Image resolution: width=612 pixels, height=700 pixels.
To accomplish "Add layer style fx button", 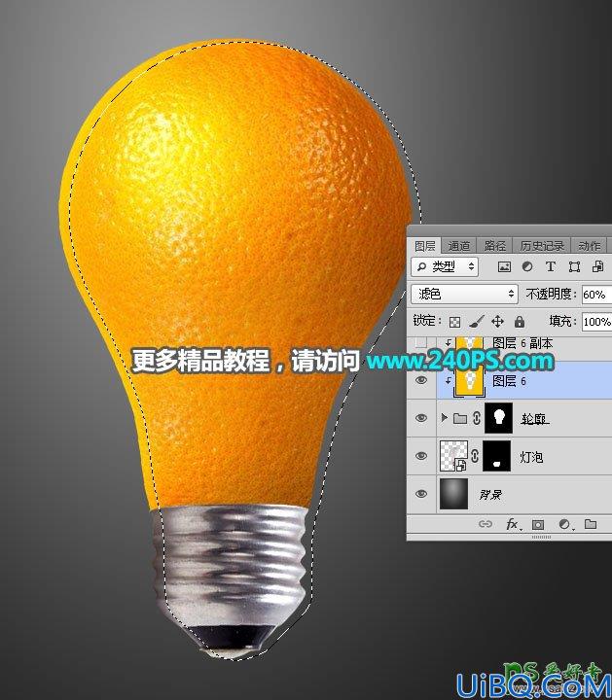I will [x=513, y=524].
